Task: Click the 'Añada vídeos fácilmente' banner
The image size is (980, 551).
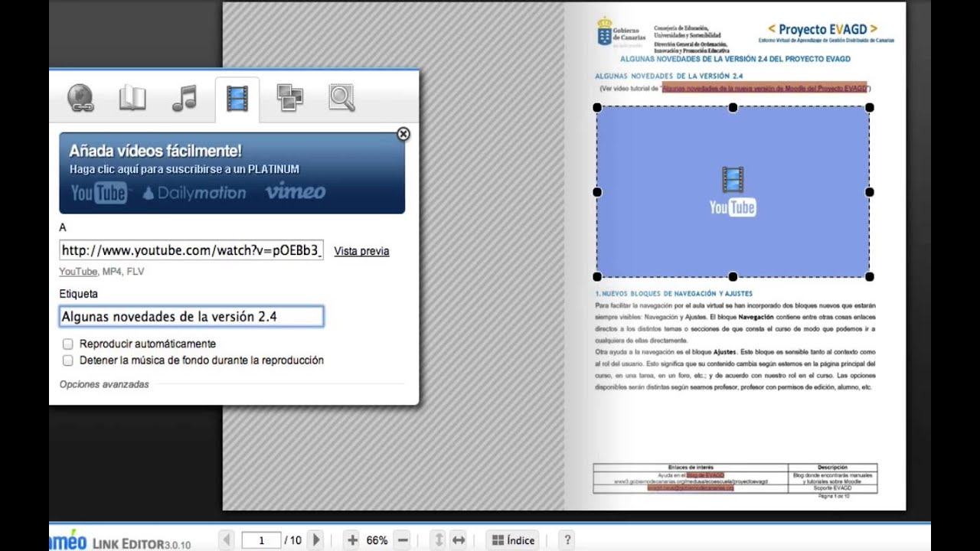Action: (x=232, y=173)
